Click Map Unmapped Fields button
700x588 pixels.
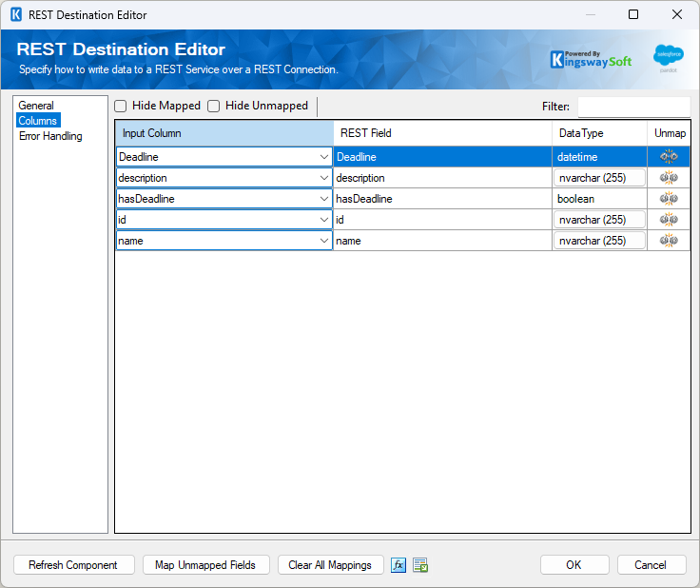(205, 565)
